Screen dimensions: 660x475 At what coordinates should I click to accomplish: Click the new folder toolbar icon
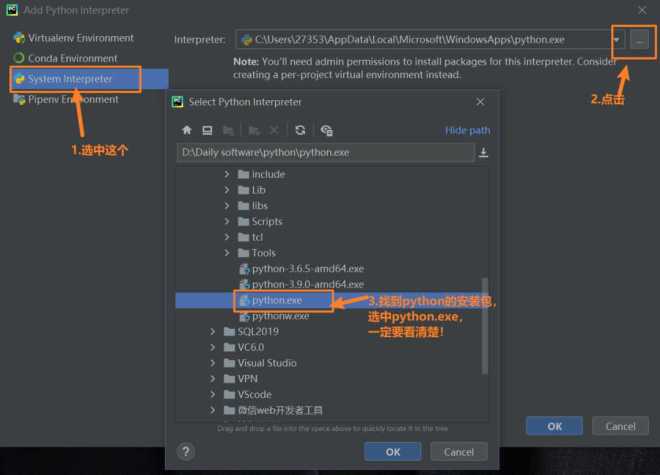tap(254, 130)
